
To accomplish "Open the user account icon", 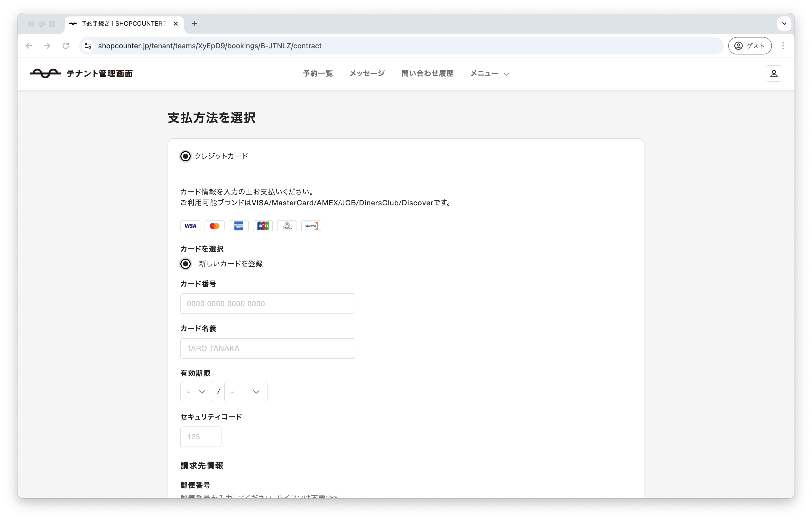I will (x=773, y=74).
